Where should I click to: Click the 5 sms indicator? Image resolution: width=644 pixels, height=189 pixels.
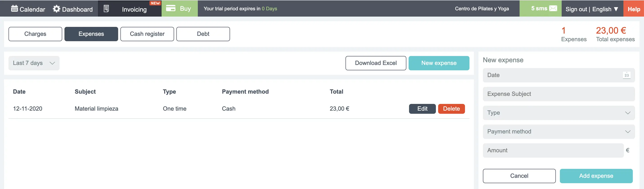[x=540, y=9]
